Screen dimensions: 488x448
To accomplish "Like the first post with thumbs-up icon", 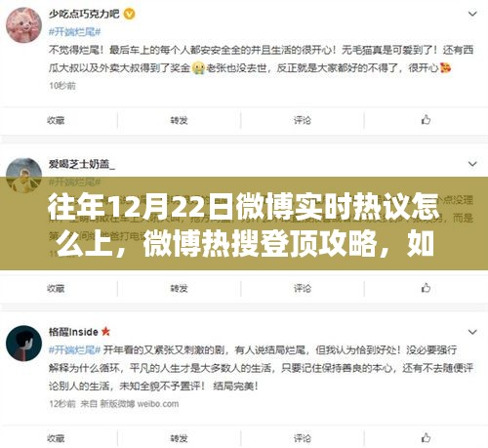I will pos(426,120).
